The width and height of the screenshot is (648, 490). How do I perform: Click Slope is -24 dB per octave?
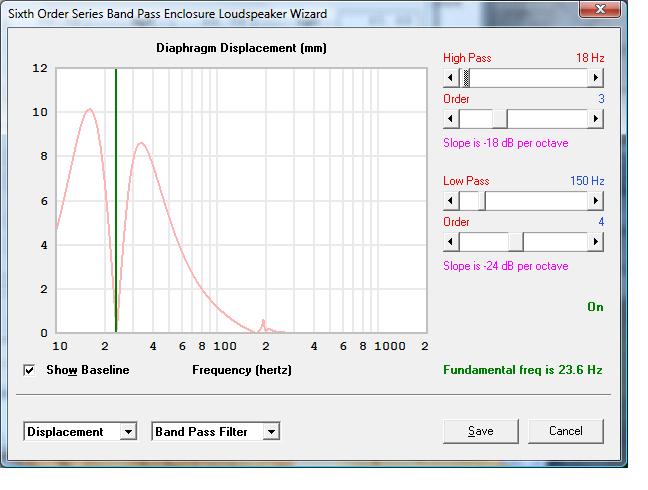506,266
